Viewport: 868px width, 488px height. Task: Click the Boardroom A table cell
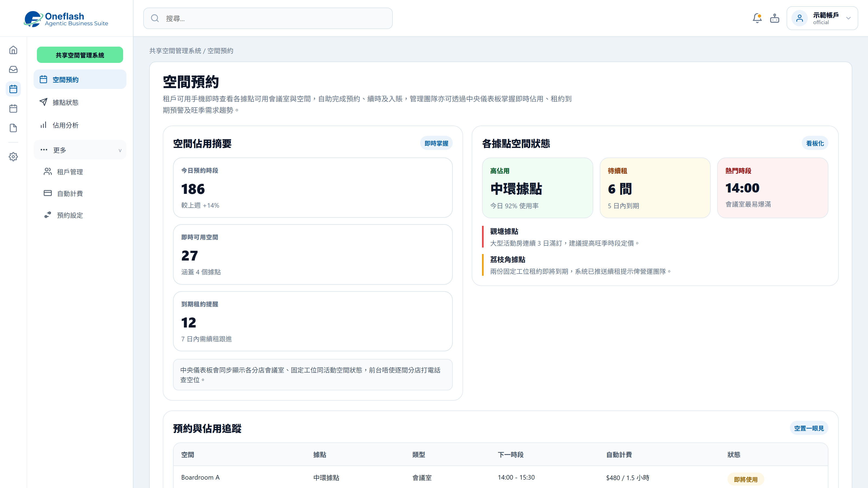tap(200, 477)
